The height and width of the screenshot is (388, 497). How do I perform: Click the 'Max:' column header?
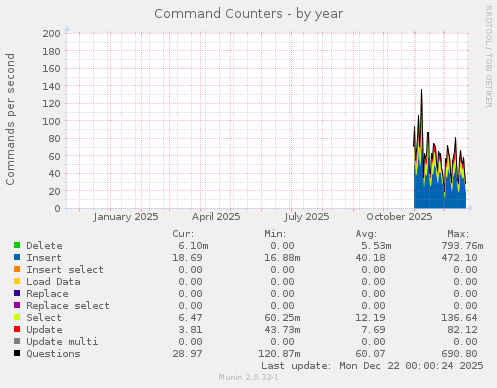pyautogui.click(x=458, y=234)
